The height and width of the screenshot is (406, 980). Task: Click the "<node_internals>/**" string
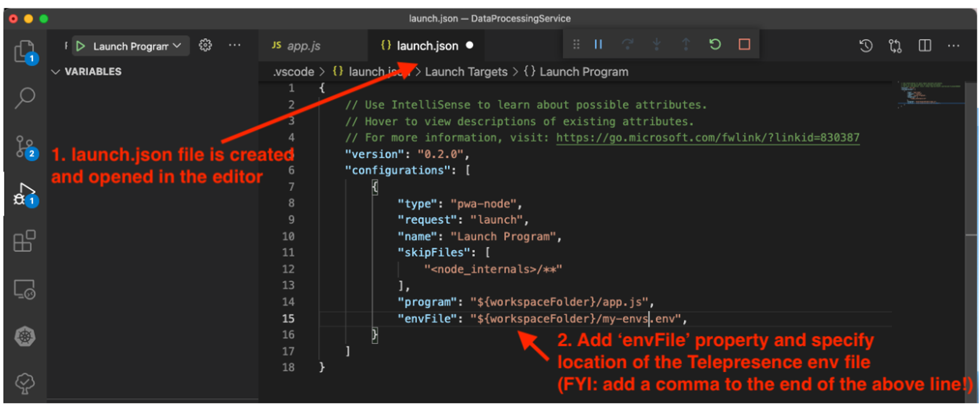493,269
